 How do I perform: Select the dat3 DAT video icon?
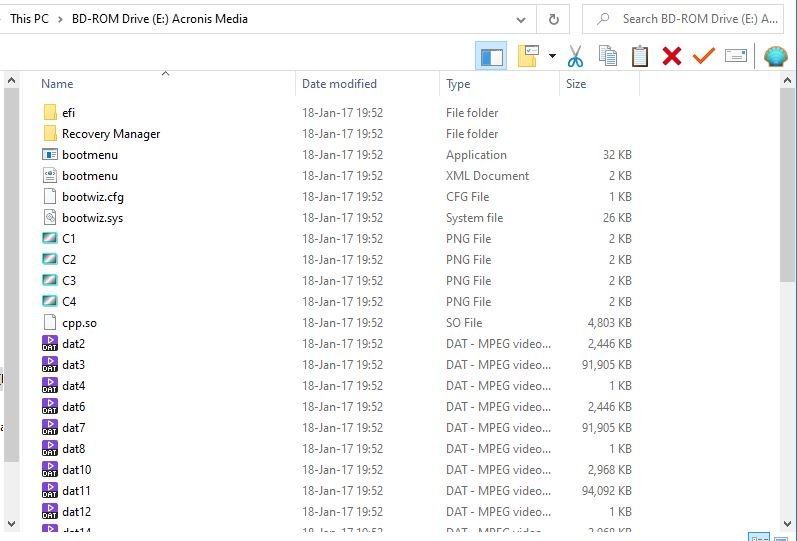50,364
